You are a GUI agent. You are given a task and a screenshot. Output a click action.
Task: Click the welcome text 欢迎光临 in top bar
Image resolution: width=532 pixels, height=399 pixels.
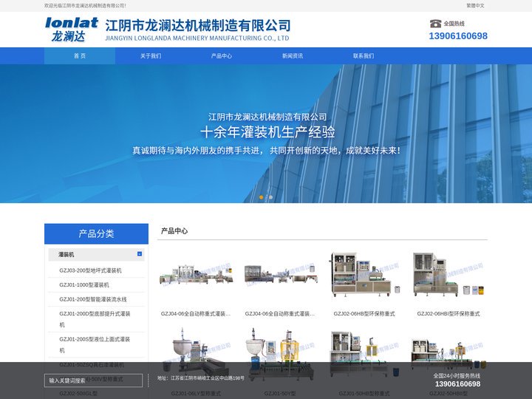(85, 6)
